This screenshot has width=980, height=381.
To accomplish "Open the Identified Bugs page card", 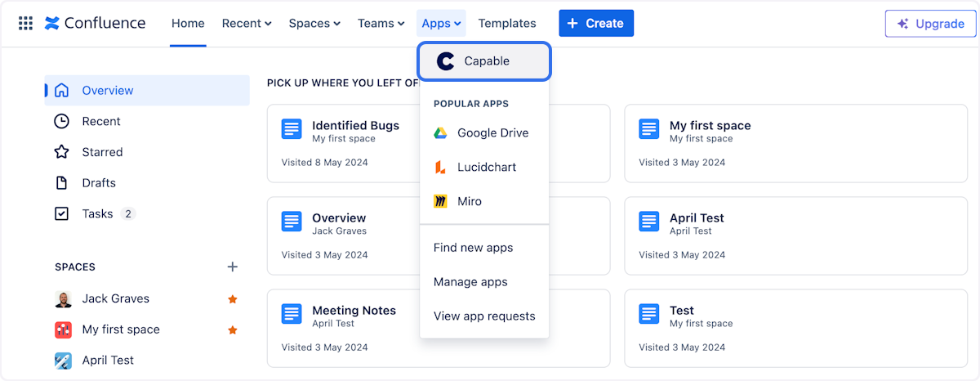I will 355,126.
